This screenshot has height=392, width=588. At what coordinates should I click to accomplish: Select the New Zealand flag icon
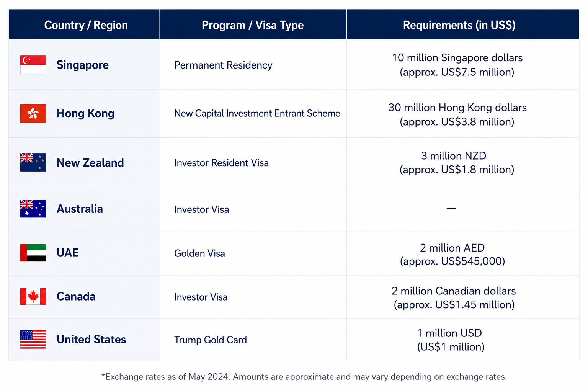click(x=33, y=162)
